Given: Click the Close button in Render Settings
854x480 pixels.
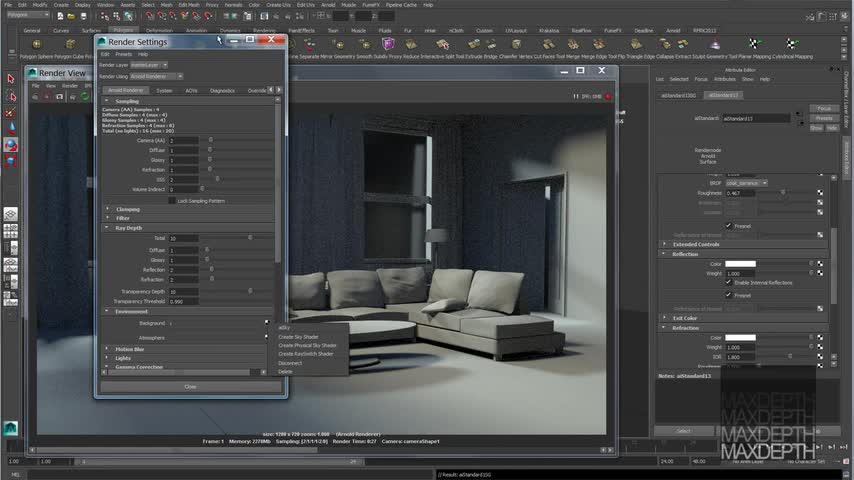Looking at the screenshot, I should tap(190, 386).
